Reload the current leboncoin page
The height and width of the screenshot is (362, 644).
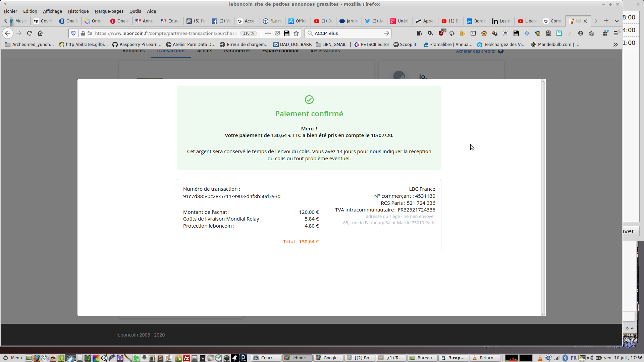pos(30,33)
